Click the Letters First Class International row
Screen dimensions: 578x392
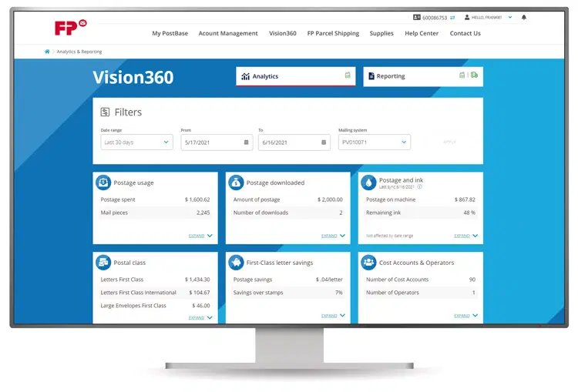pyautogui.click(x=155, y=293)
